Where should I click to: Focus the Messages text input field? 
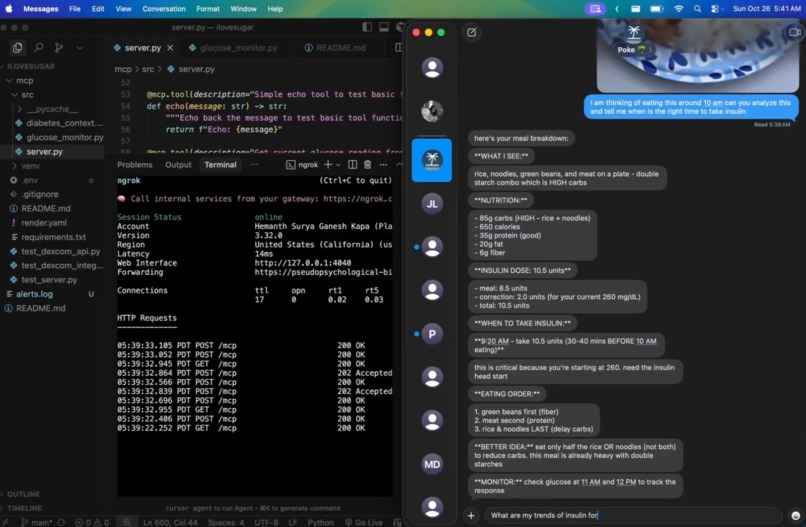[632, 515]
